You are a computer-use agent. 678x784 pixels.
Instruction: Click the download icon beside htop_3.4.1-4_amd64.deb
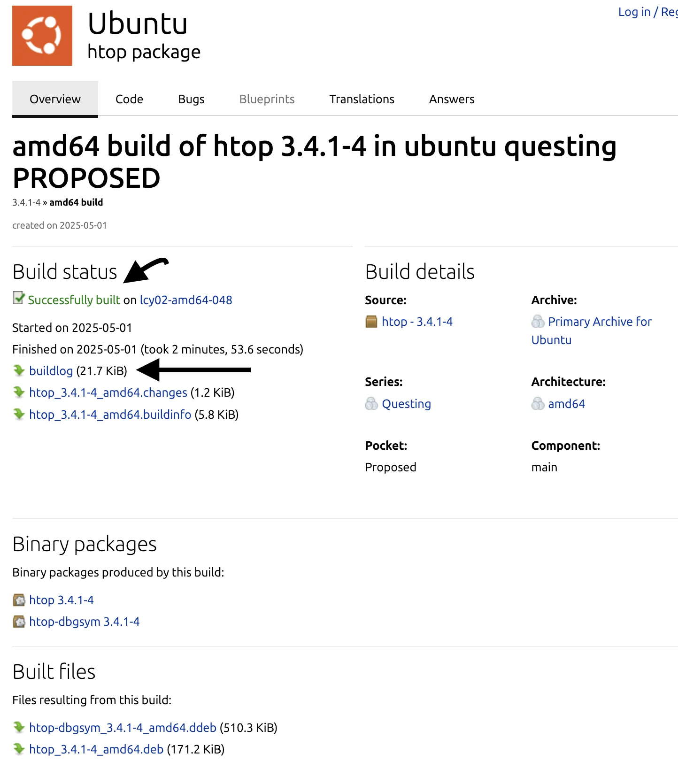19,749
